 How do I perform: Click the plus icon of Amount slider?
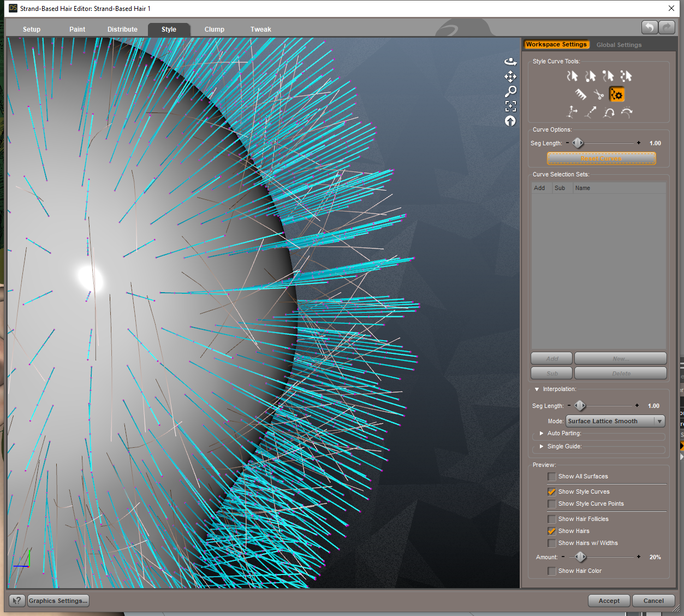point(639,556)
